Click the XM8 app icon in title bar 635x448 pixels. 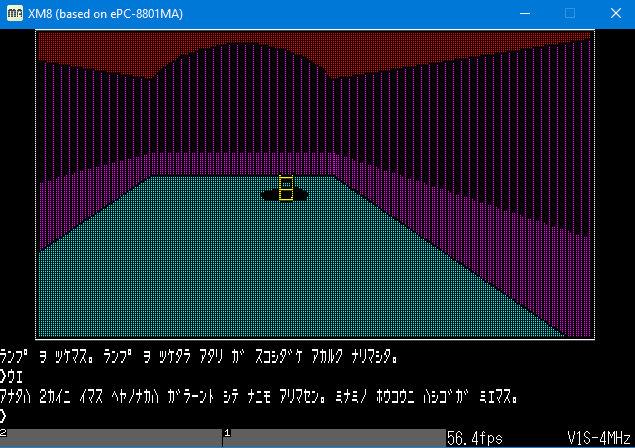[x=15, y=13]
